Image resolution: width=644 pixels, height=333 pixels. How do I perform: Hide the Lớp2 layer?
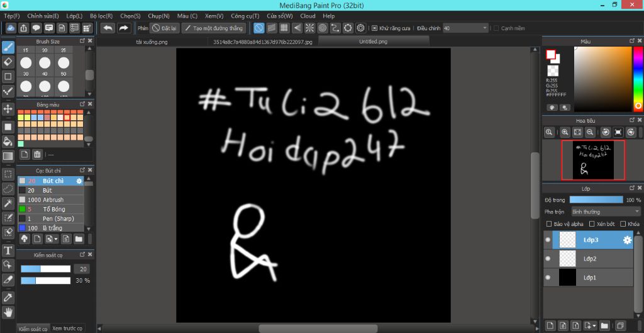(x=548, y=259)
